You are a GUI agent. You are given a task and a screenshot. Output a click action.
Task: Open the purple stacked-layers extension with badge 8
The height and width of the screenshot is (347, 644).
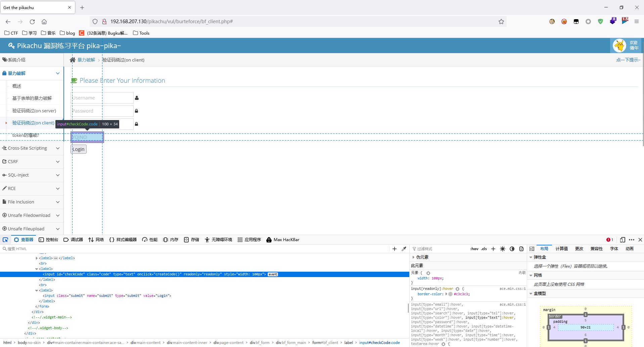point(613,21)
